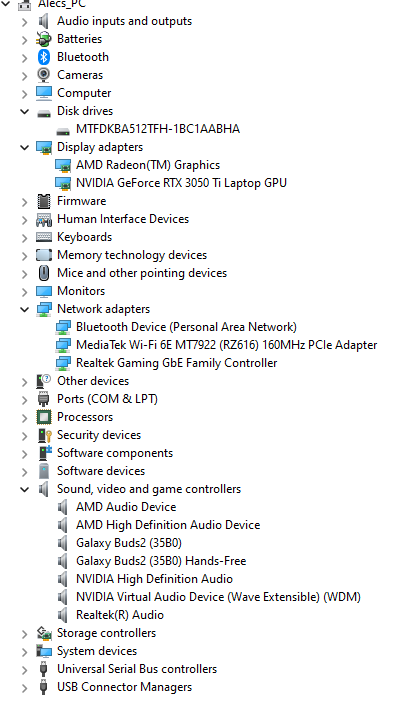Click the Universal Serial Bus controllers icon
Viewport: 412px width, 725px height.
click(x=43, y=670)
